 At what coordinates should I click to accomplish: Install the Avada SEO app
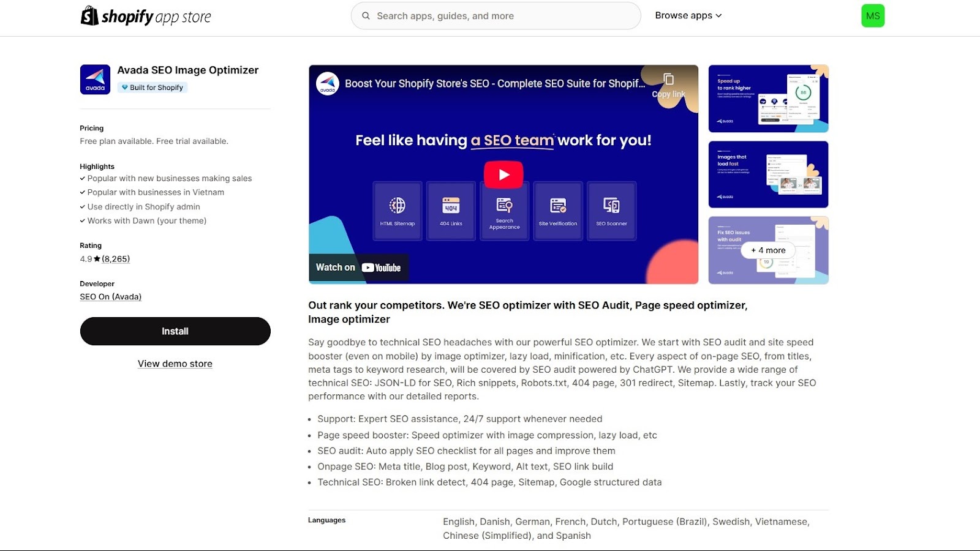tap(175, 331)
